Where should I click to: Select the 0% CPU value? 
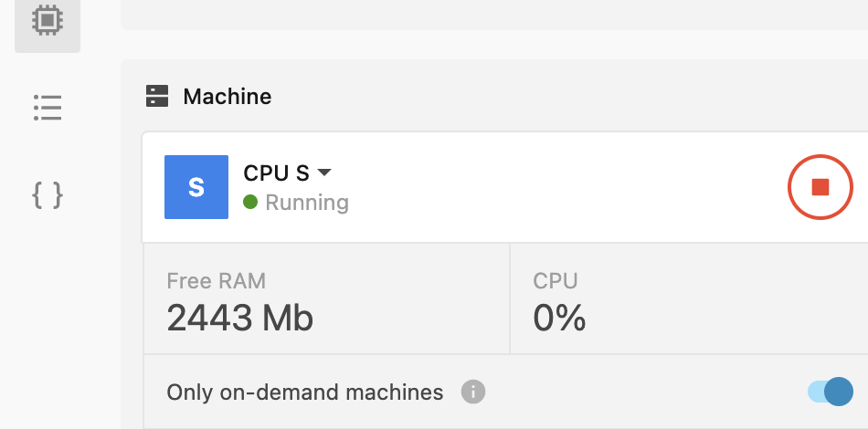[x=559, y=318]
